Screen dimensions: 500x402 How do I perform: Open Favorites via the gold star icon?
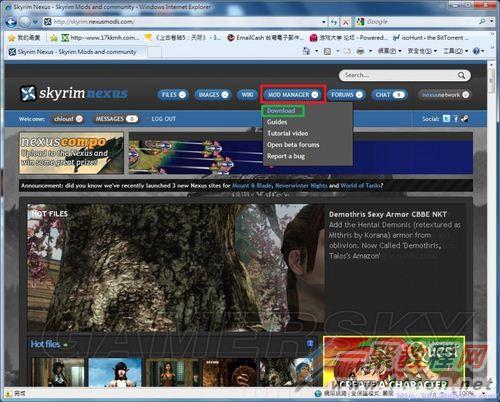point(12,38)
